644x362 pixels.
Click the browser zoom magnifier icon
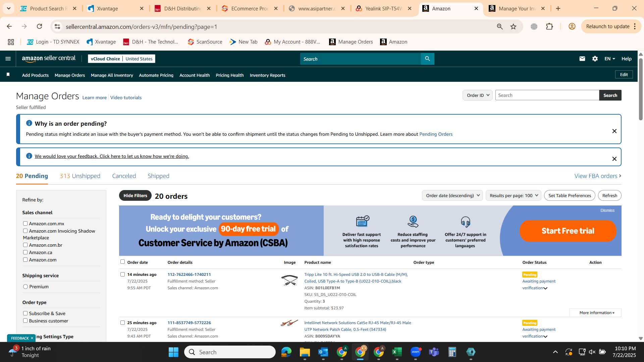500,26
